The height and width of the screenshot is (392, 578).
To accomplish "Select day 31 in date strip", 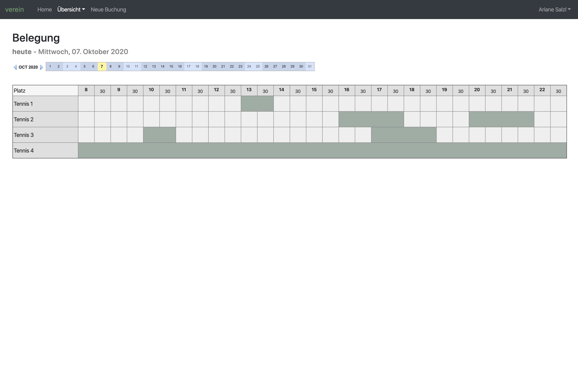I will click(310, 66).
